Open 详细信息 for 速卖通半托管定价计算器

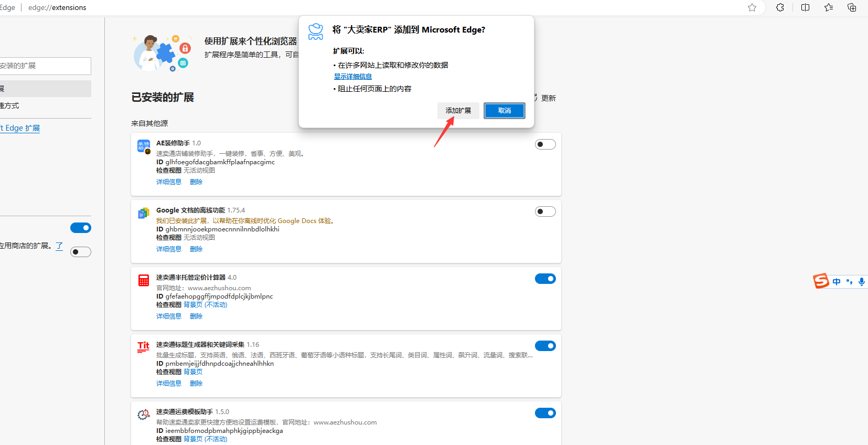tap(169, 316)
